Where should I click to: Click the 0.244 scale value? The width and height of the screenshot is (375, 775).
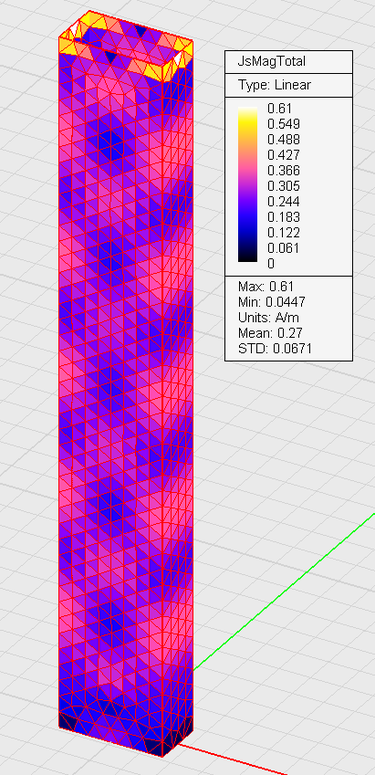point(284,202)
